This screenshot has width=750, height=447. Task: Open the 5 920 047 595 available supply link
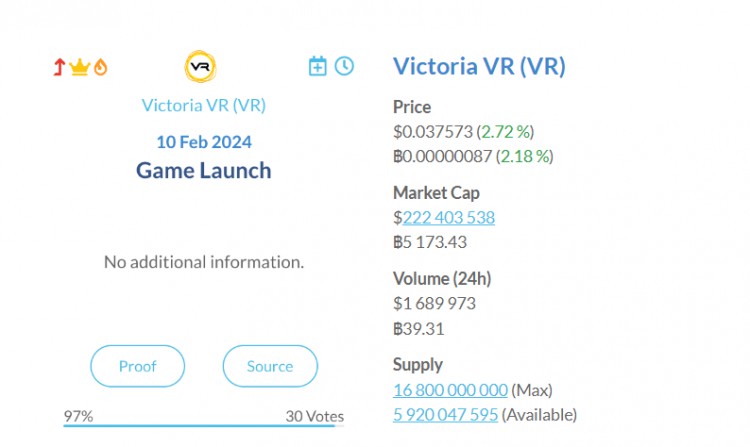(445, 414)
